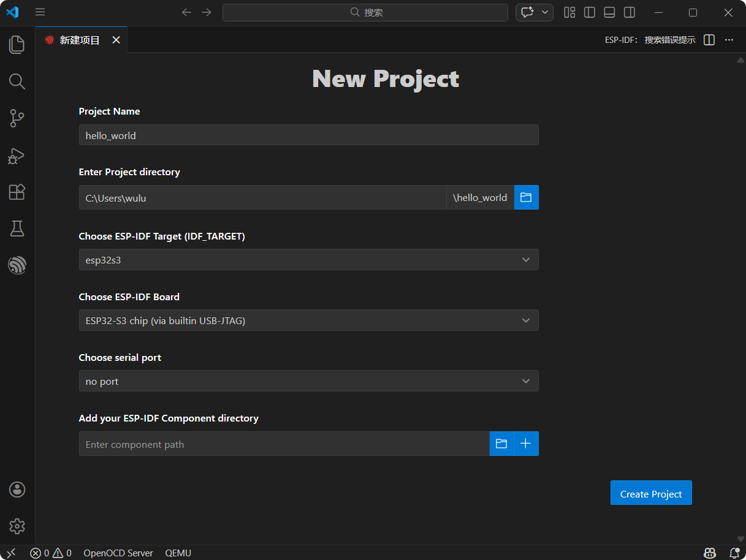Open the serial port dropdown
This screenshot has height=560, width=746.
[x=308, y=381]
